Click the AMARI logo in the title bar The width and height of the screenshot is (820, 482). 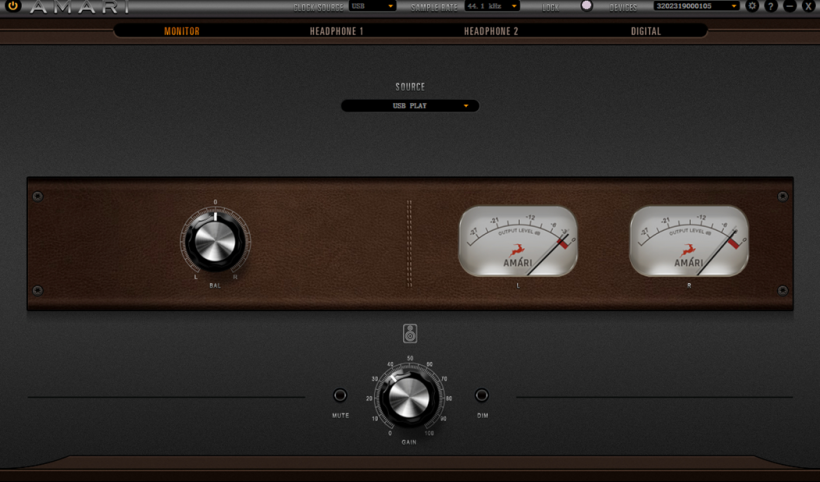click(81, 7)
